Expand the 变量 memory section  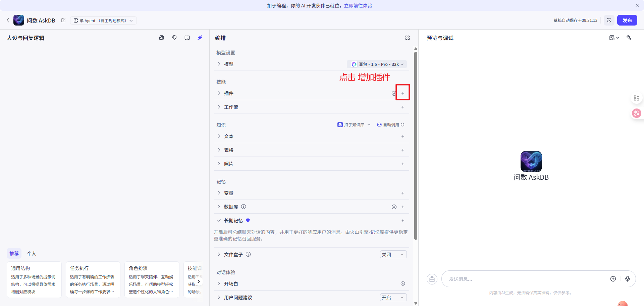coord(219,193)
